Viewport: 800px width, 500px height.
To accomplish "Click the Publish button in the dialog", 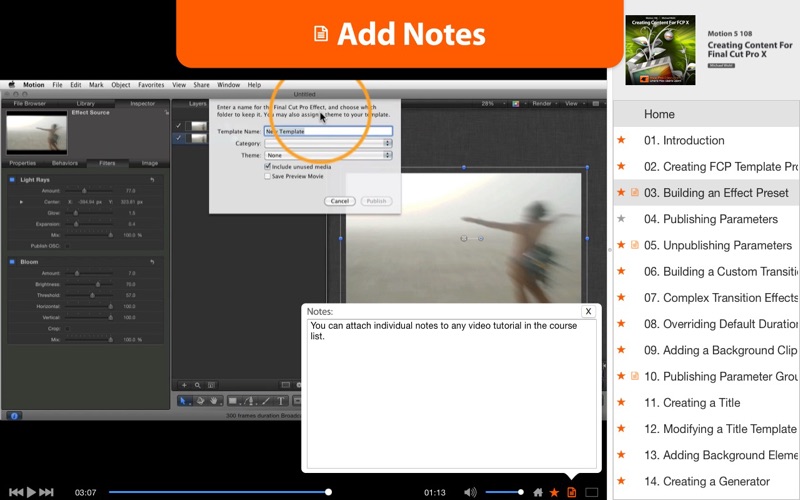I will (377, 201).
